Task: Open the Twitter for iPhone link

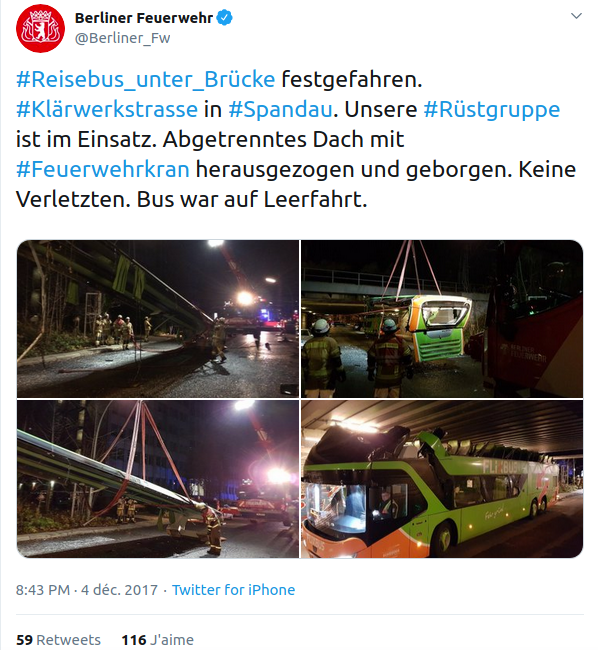Action: [233, 589]
